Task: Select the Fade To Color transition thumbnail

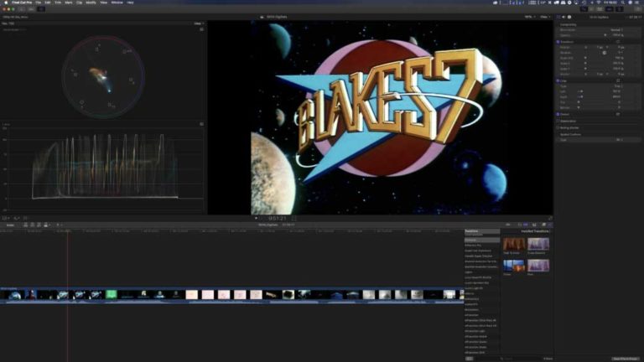Action: pos(514,244)
